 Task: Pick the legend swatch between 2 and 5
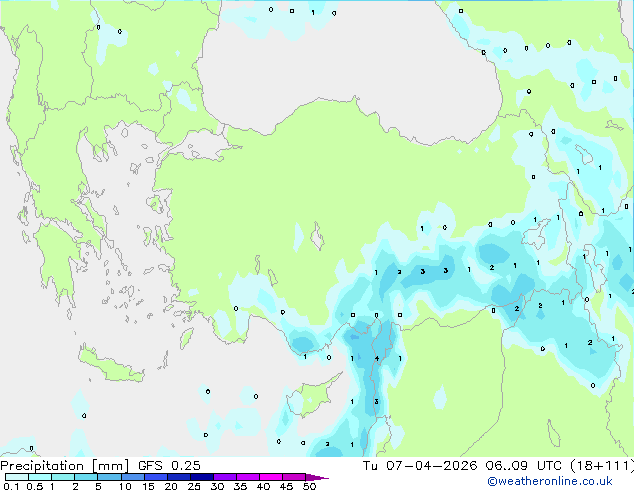coord(86,477)
